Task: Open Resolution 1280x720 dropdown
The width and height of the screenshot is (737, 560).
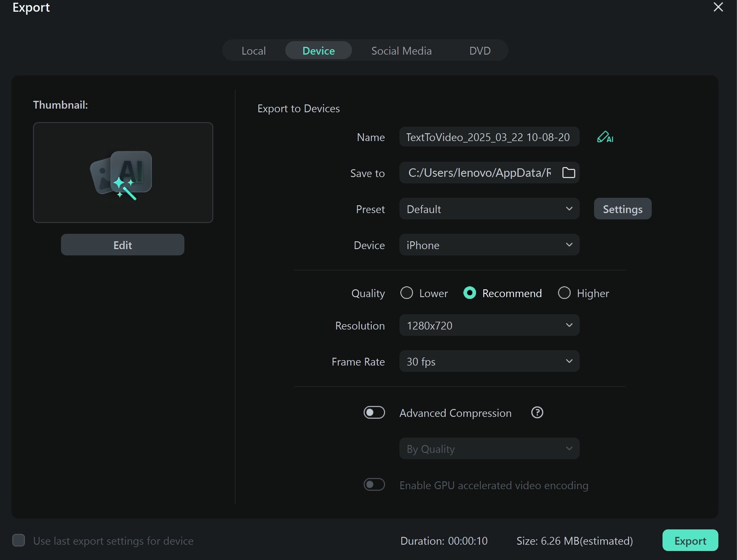Action: (489, 325)
